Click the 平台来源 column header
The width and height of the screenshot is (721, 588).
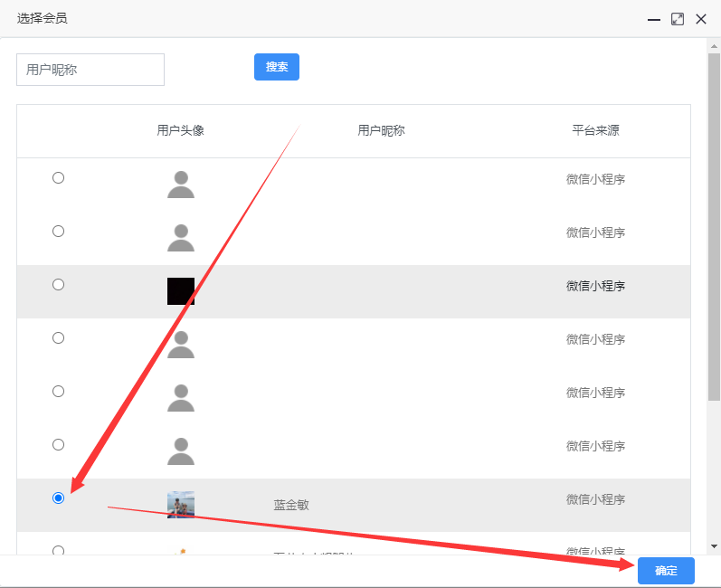coord(595,130)
